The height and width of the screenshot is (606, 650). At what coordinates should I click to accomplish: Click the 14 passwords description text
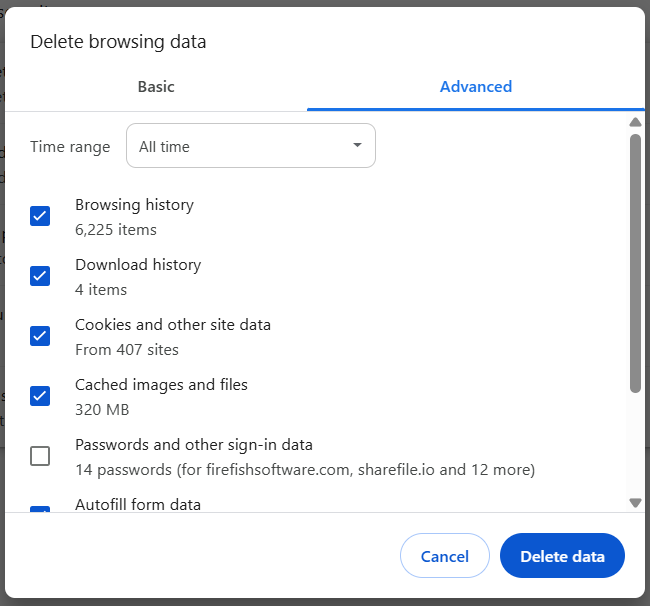305,470
